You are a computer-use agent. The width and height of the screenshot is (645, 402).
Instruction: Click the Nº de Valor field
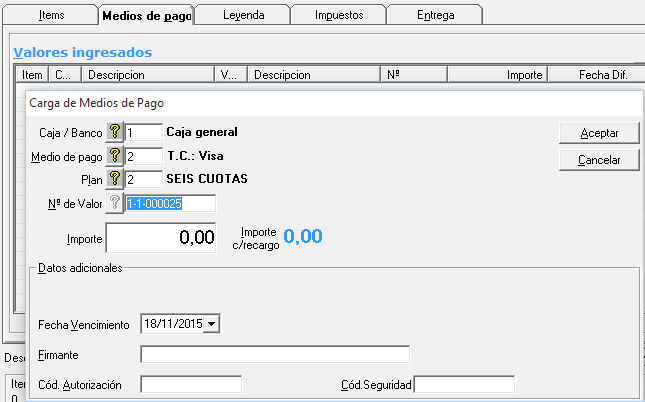[170, 204]
